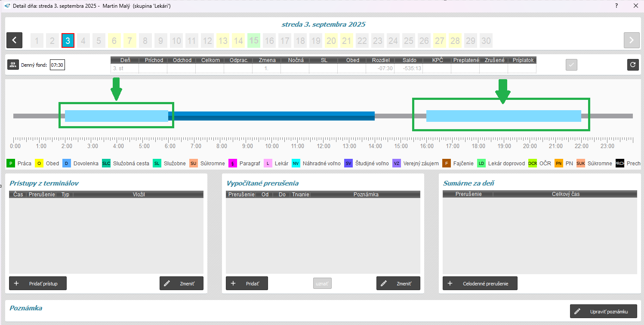Click the people group icon beside Denný fond
The height and width of the screenshot is (325, 644).
point(13,65)
